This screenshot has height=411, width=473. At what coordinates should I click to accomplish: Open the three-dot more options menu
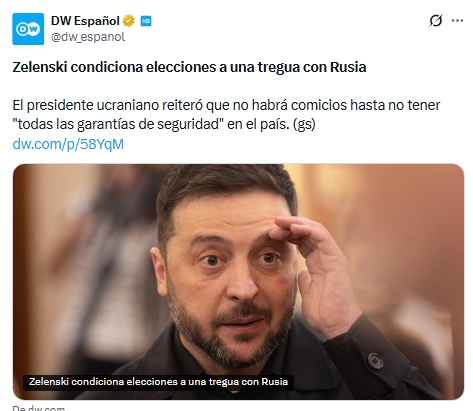[x=457, y=21]
